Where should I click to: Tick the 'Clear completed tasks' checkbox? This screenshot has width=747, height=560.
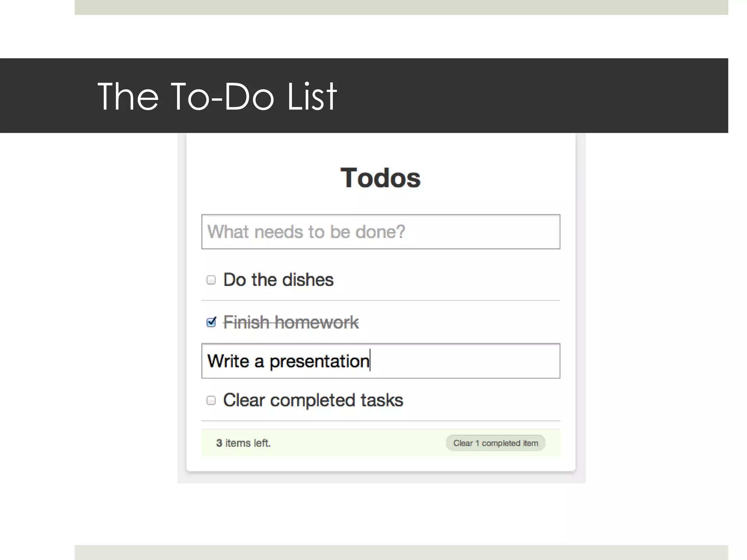click(x=211, y=400)
